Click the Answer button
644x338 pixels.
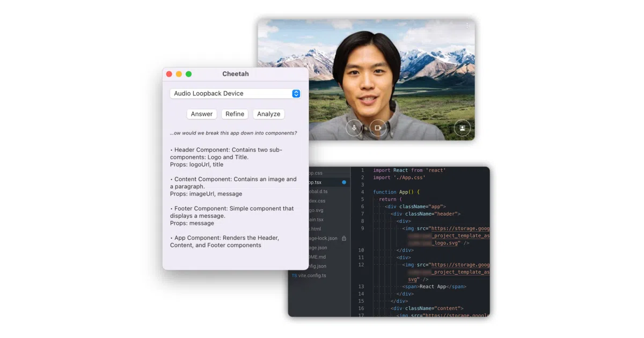(202, 114)
